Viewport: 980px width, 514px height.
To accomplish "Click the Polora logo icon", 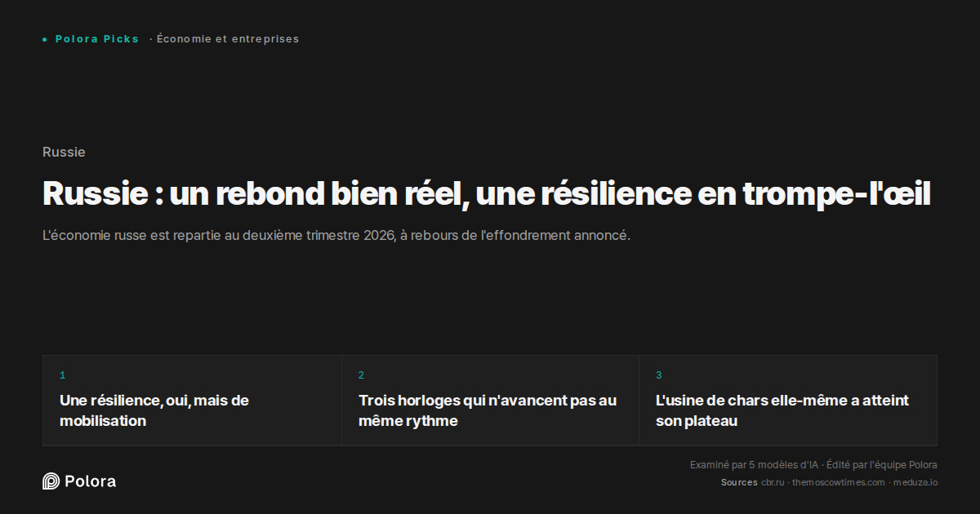I will tap(51, 481).
